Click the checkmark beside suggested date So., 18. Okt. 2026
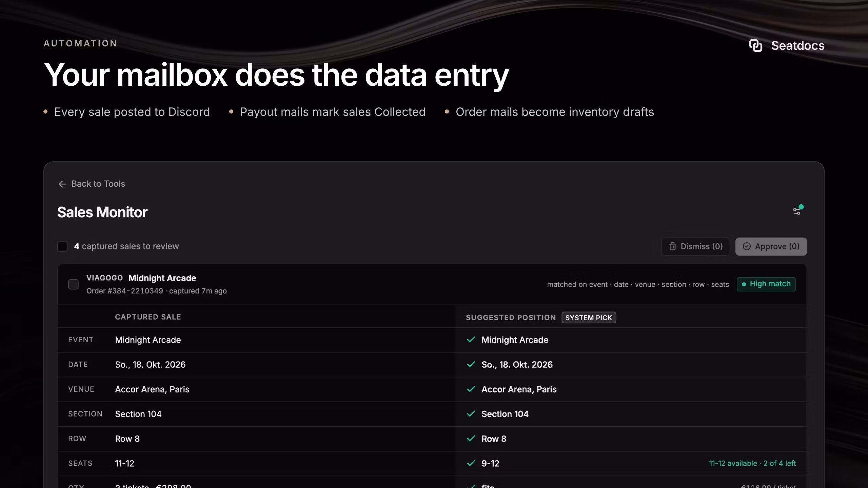The width and height of the screenshot is (868, 488). 471,364
